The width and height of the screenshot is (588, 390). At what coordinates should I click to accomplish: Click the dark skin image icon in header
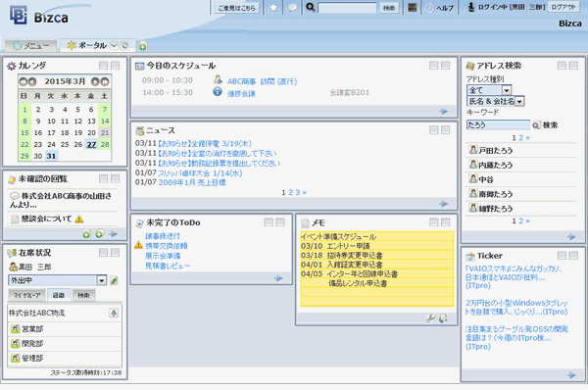pyautogui.click(x=413, y=7)
